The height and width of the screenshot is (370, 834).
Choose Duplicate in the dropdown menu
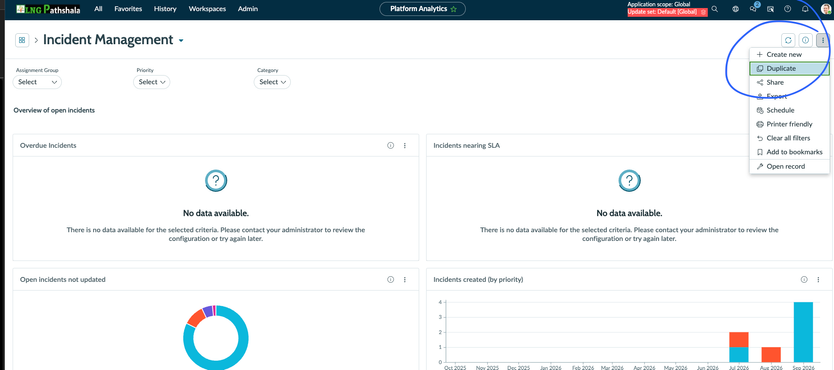pyautogui.click(x=789, y=69)
